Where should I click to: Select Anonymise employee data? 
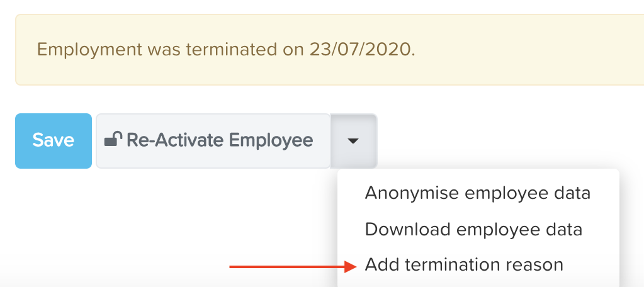(x=478, y=193)
